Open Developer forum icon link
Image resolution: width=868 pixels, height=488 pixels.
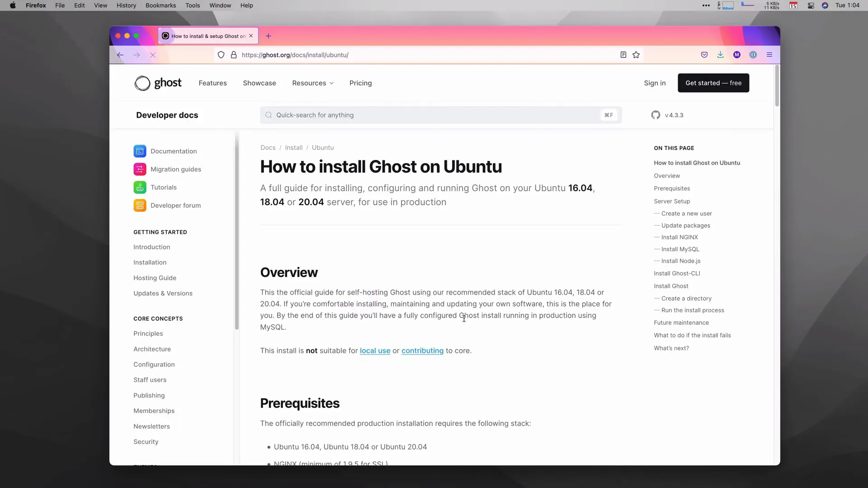140,206
